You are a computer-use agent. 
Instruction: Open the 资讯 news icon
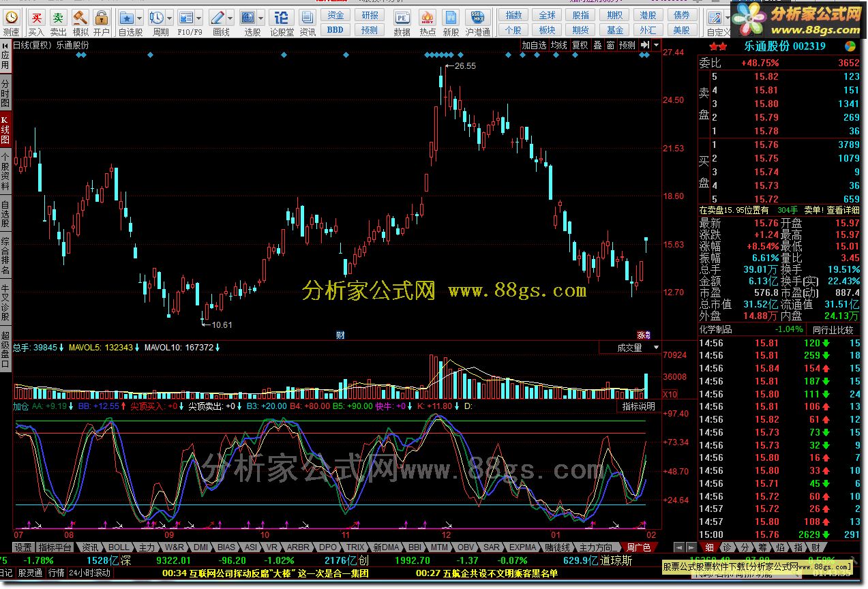(x=308, y=19)
